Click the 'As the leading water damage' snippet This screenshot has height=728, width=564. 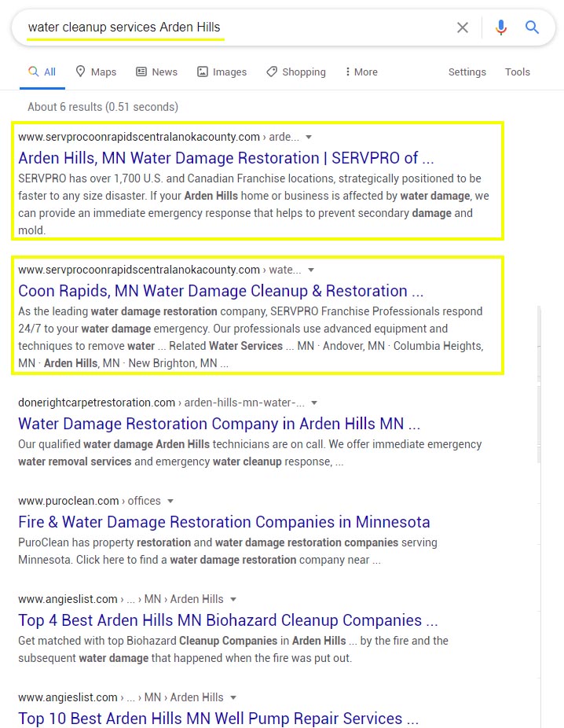coord(251,337)
